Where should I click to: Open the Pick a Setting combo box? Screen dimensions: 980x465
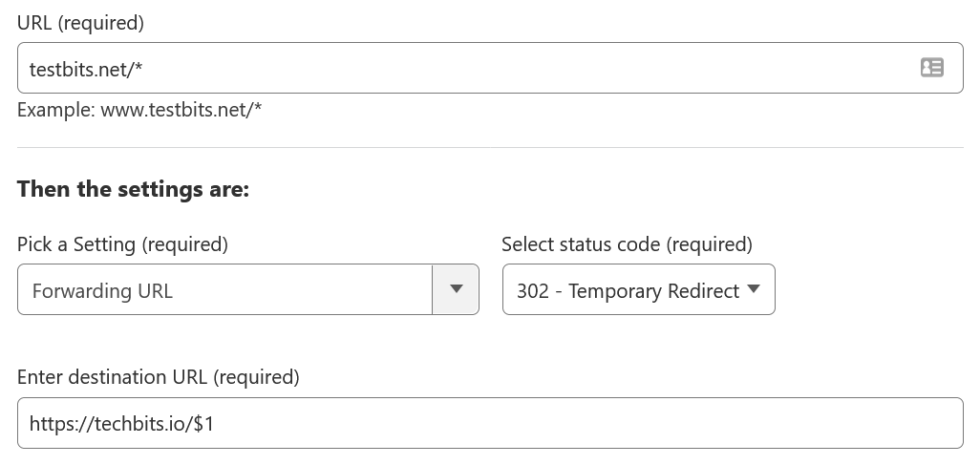248,289
